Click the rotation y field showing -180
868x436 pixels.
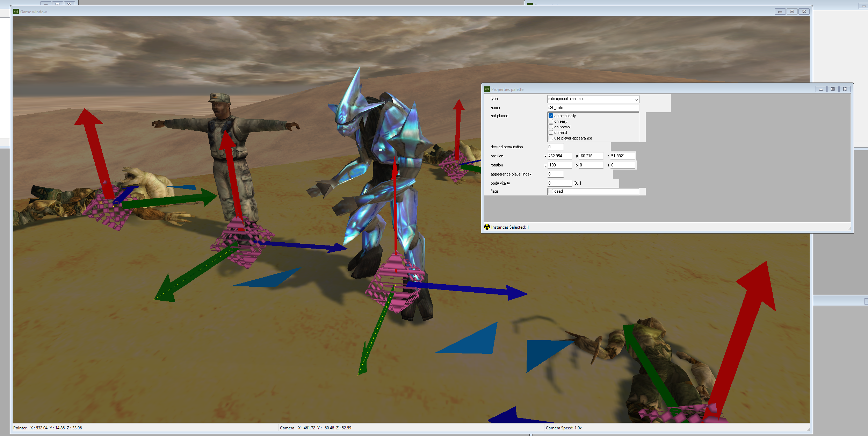point(559,165)
